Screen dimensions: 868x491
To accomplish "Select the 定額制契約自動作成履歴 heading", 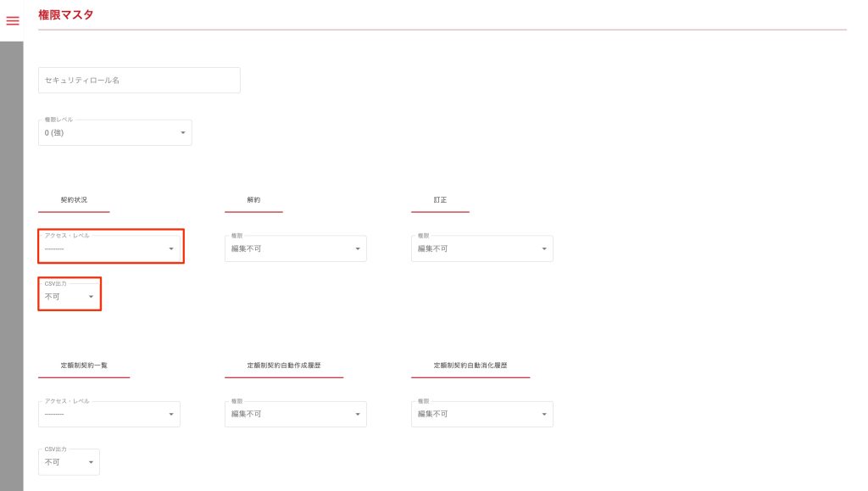I will [x=283, y=365].
